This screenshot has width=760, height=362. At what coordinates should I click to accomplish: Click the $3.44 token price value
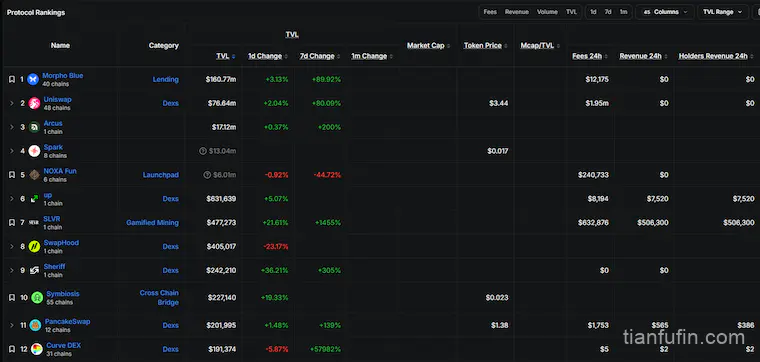499,103
